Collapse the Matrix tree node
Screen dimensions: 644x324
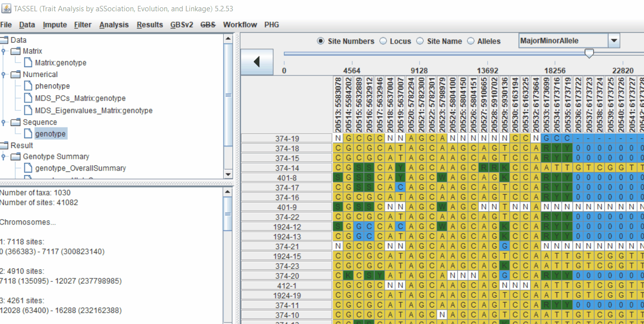tap(4, 50)
